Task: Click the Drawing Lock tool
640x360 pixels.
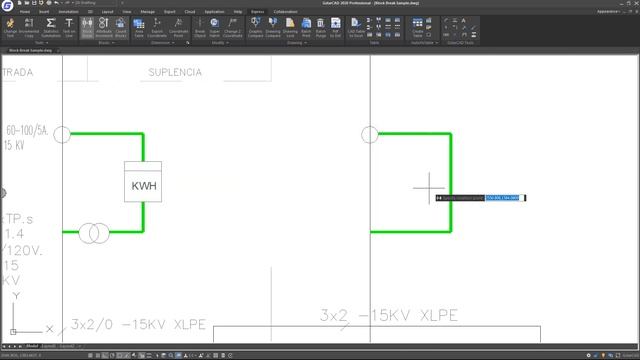Action: (x=290, y=28)
